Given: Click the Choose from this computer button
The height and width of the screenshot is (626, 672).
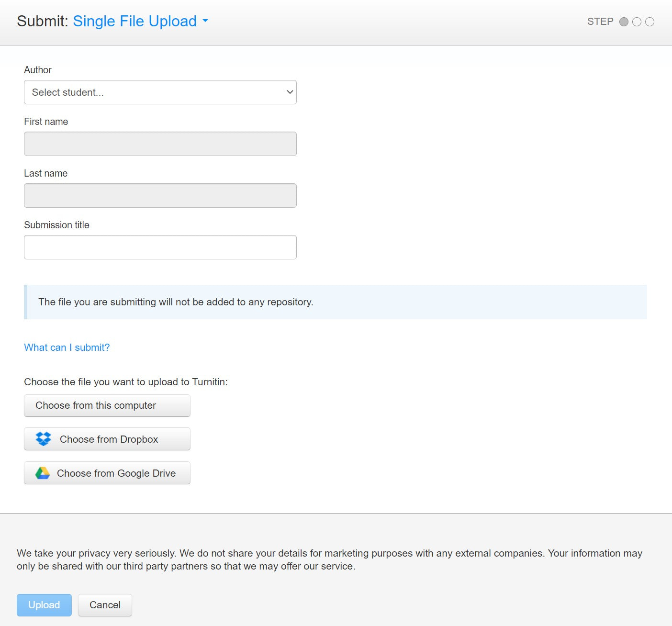Looking at the screenshot, I should click(x=107, y=405).
